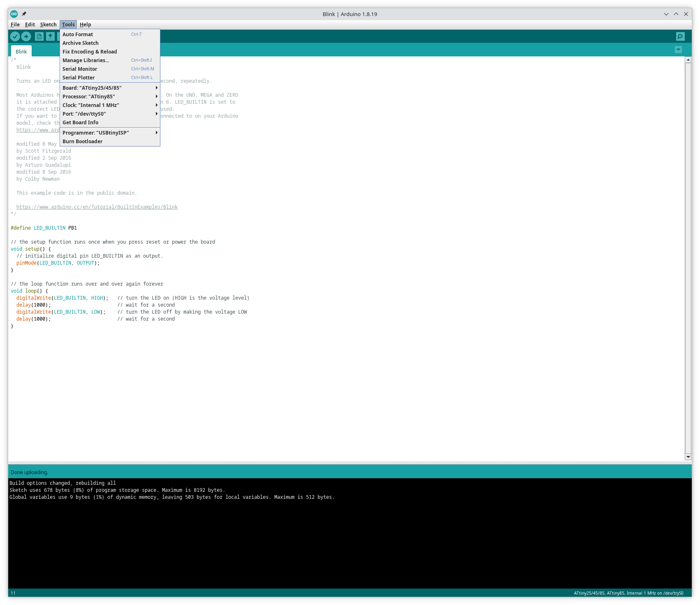This screenshot has width=700, height=605.
Task: Open the BuiltInExamples/Blink tutorial link
Action: (97, 207)
